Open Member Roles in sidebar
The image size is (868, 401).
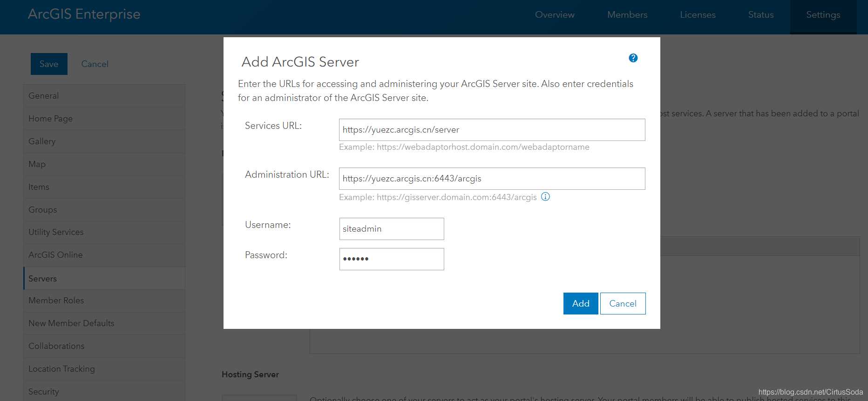point(104,301)
